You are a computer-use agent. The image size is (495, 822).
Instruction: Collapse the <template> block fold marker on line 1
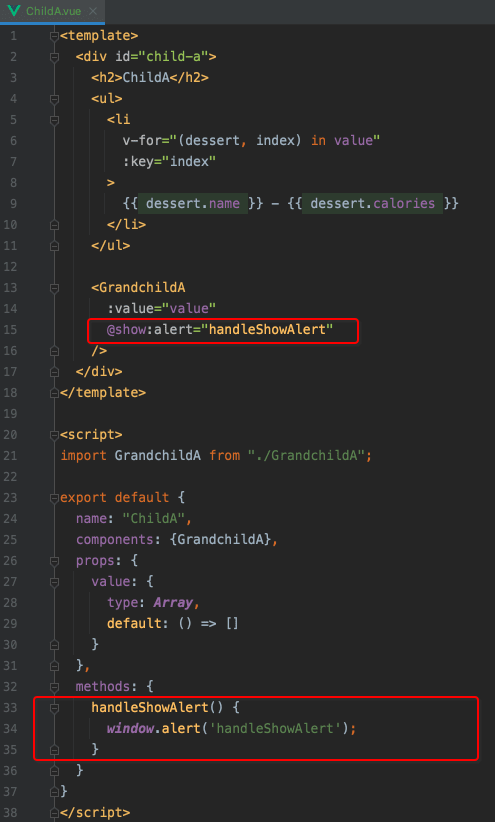54,36
